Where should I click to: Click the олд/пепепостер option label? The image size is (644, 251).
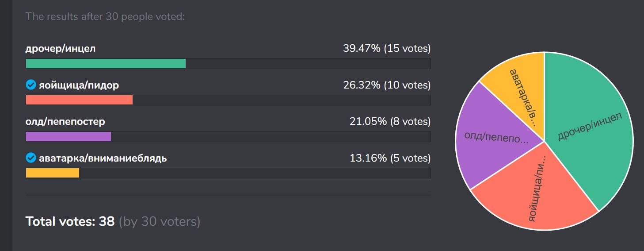pos(65,121)
